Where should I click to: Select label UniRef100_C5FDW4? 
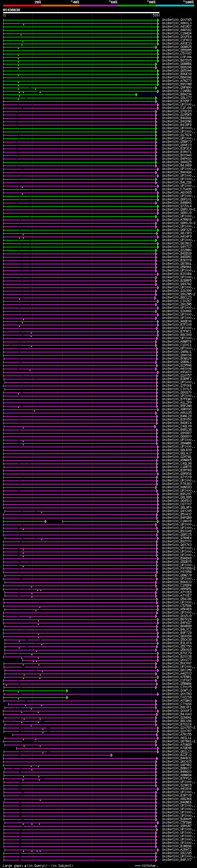pos(177,823)
